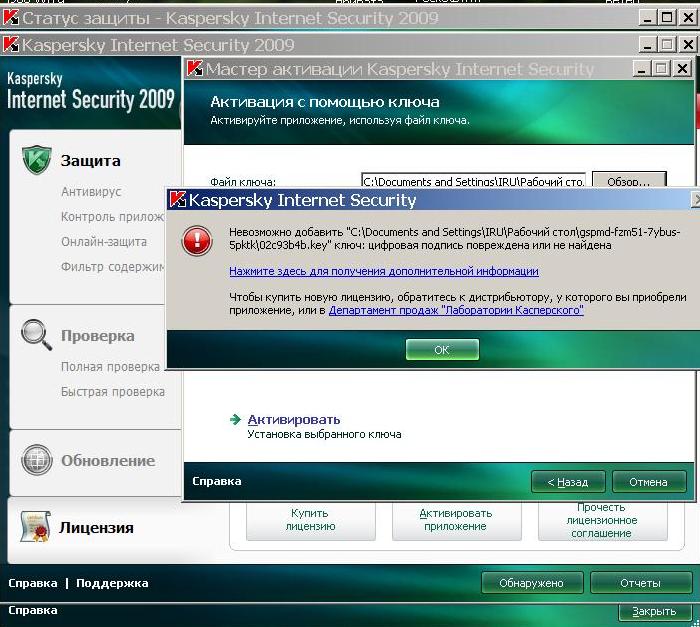The height and width of the screenshot is (627, 700).
Task: Open Поддержка link in main window footer
Action: 112,583
